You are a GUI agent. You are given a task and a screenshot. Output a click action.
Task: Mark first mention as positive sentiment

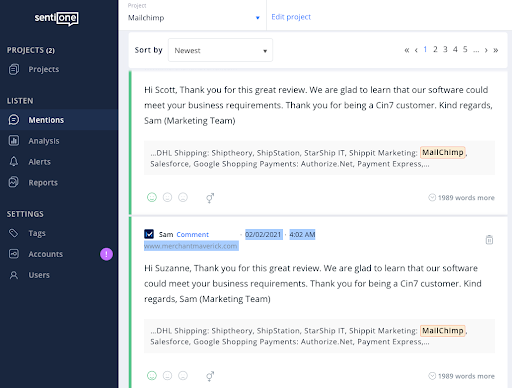pos(152,197)
